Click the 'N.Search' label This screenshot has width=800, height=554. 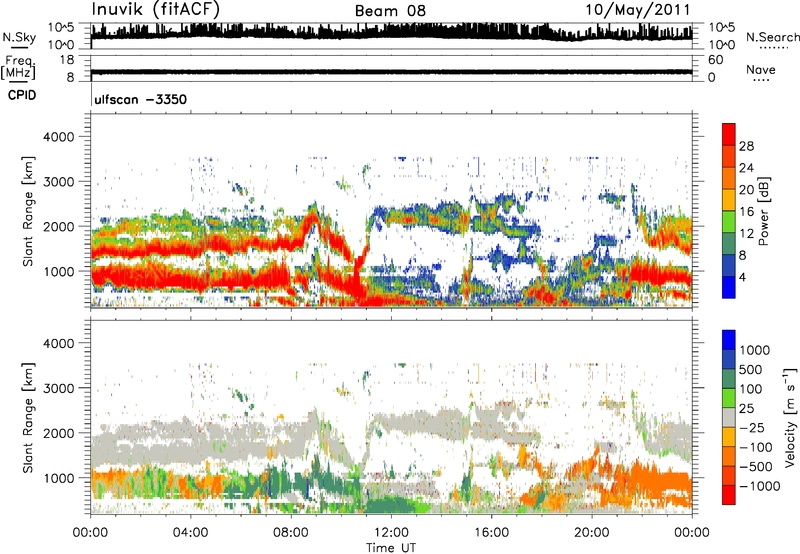click(x=773, y=37)
